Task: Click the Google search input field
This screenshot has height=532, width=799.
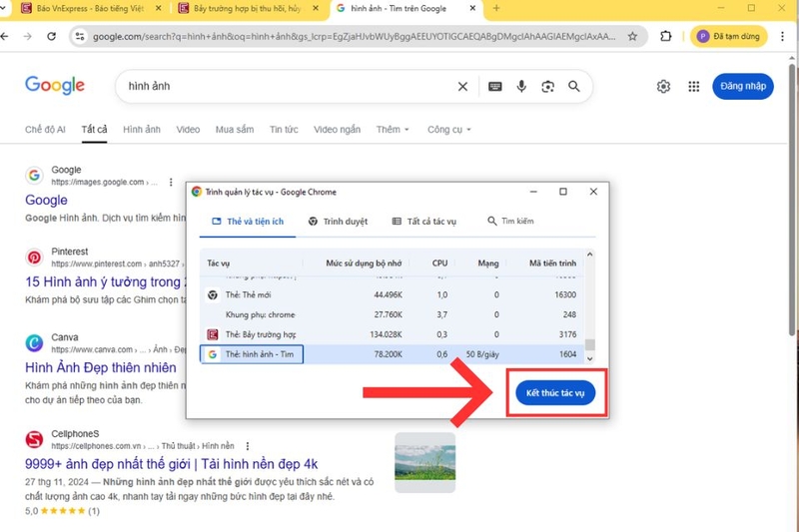Action: click(x=288, y=87)
